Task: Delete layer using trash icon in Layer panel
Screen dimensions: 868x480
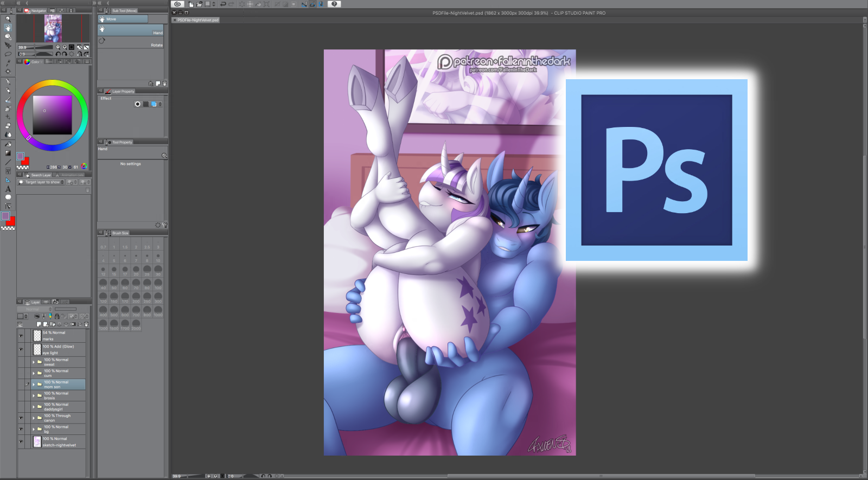Action: point(86,324)
